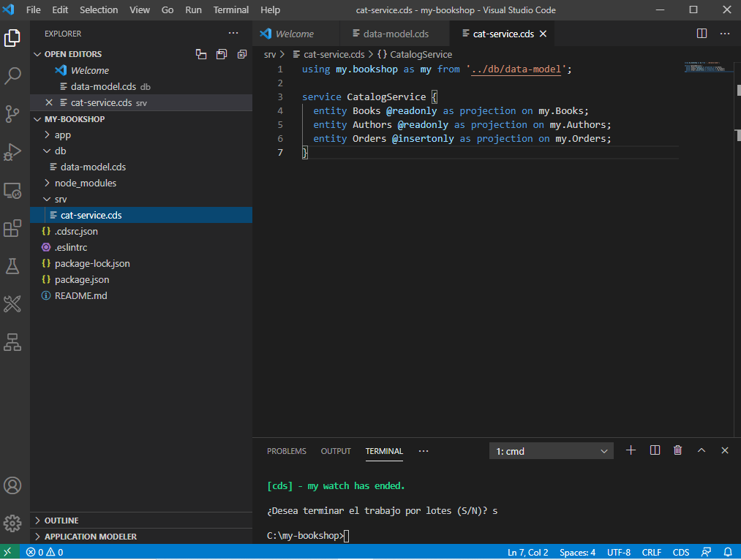
Task: Open the Terminal menu
Action: (231, 10)
